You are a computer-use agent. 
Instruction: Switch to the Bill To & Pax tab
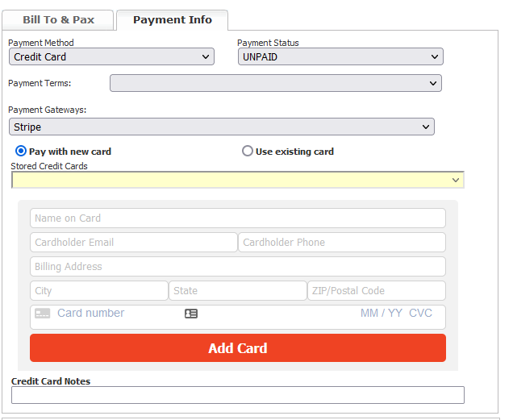(x=58, y=20)
